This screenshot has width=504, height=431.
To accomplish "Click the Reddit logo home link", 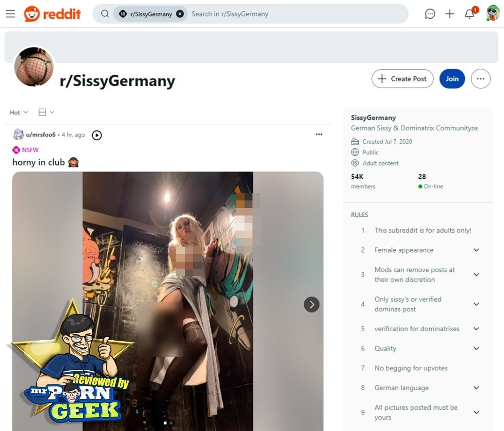I will point(52,14).
